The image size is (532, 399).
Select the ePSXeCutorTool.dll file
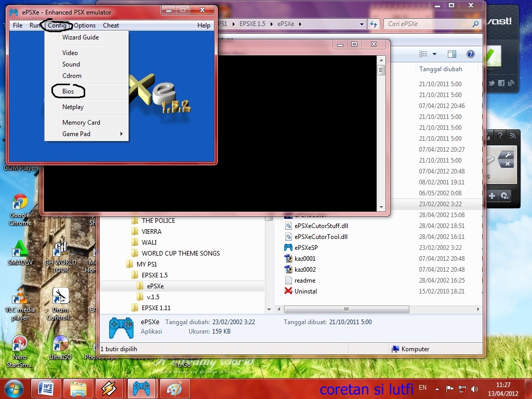coord(321,237)
